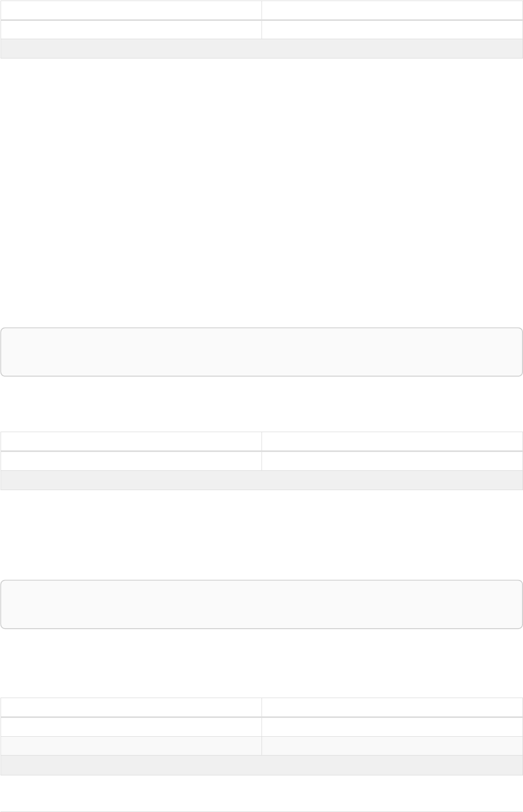Select bottom table's second-row left cell
This screenshot has height=812, width=523.
point(131,746)
